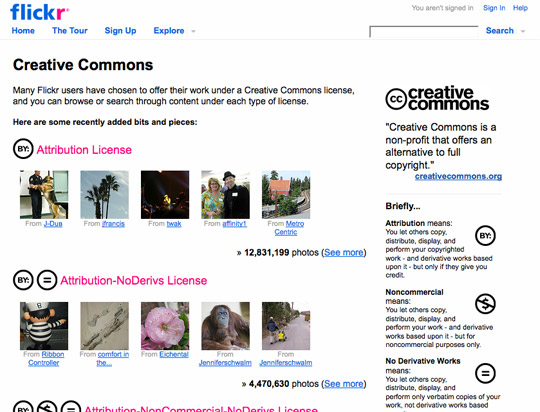This screenshot has height=412, width=540.
Task: Open the creativecommons.org link
Action: [x=458, y=176]
